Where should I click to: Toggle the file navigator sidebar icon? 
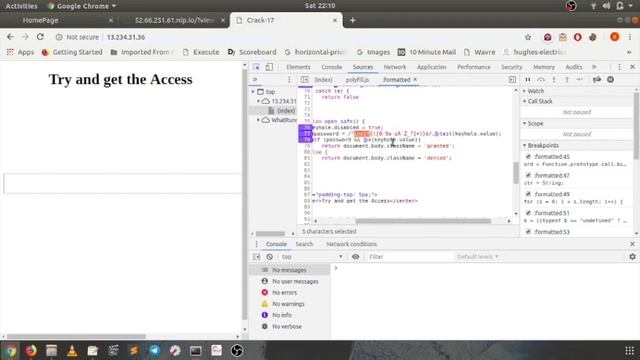pyautogui.click(x=304, y=80)
